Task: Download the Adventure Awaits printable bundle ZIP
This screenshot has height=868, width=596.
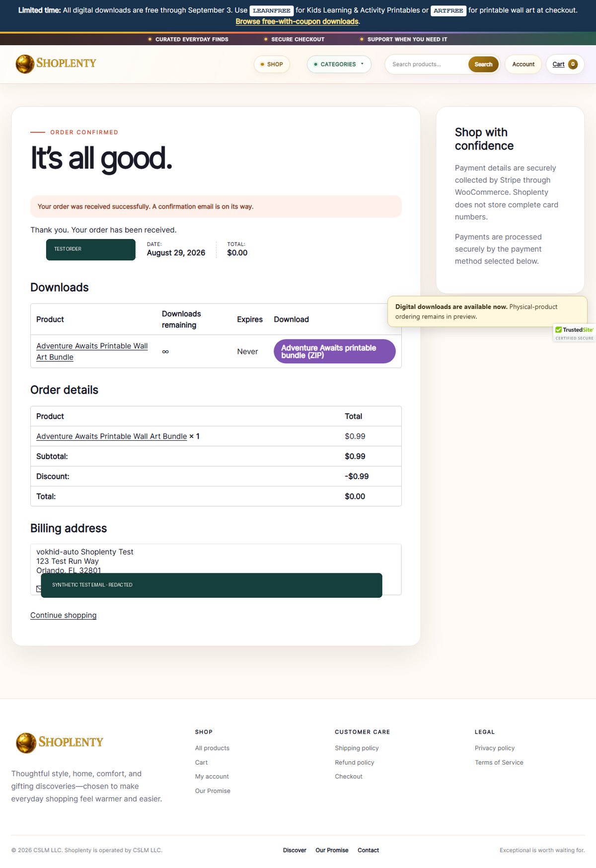Action: (x=335, y=351)
